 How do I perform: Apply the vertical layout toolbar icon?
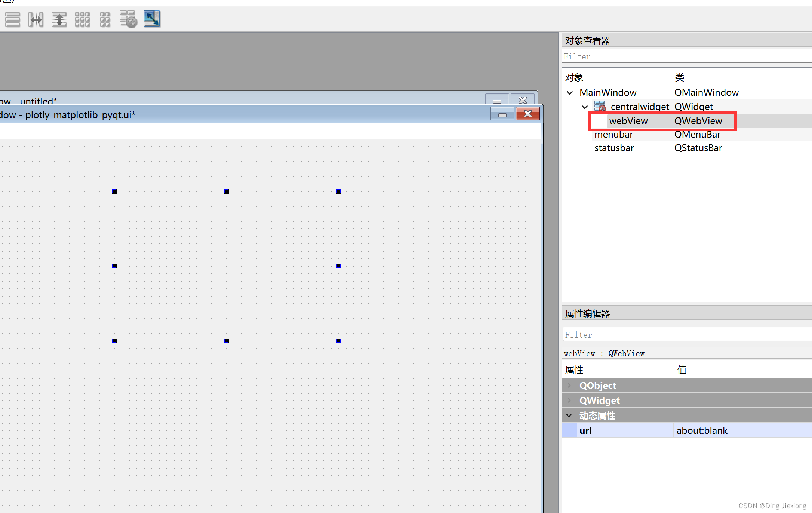13,19
